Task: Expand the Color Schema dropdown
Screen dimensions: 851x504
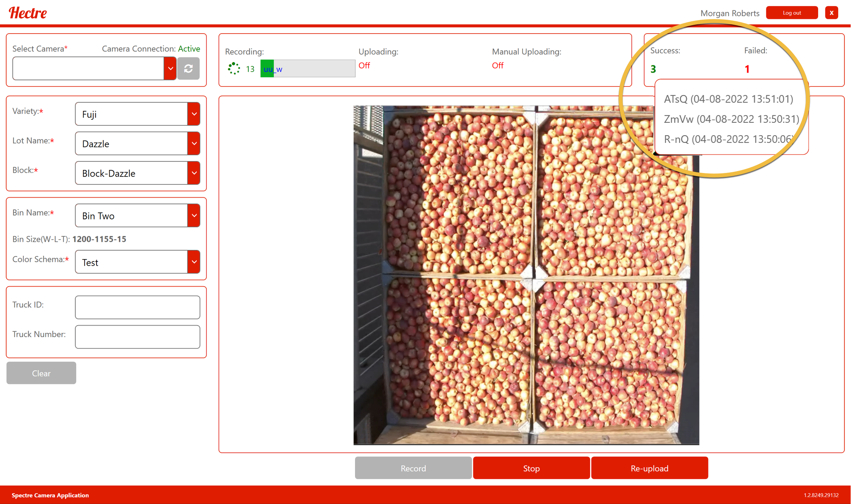Action: pos(194,262)
